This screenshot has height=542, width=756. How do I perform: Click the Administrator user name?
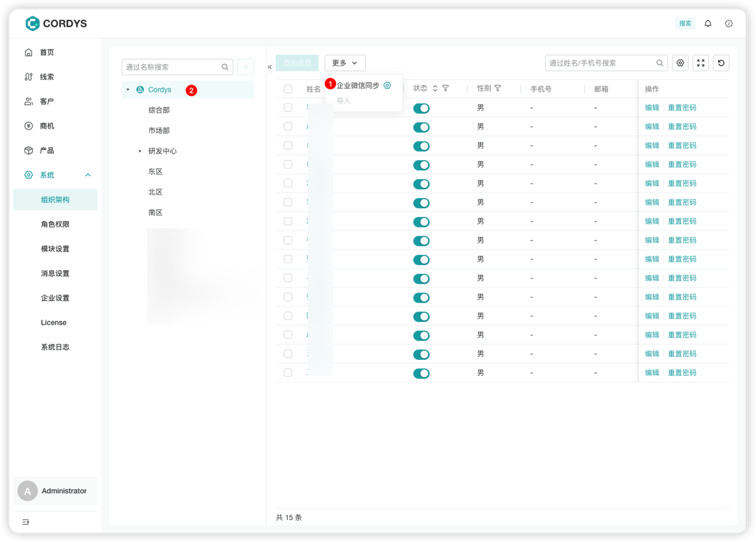point(64,491)
